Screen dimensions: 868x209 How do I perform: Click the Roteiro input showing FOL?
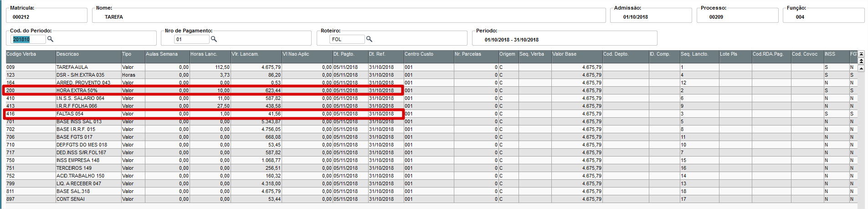[347, 39]
